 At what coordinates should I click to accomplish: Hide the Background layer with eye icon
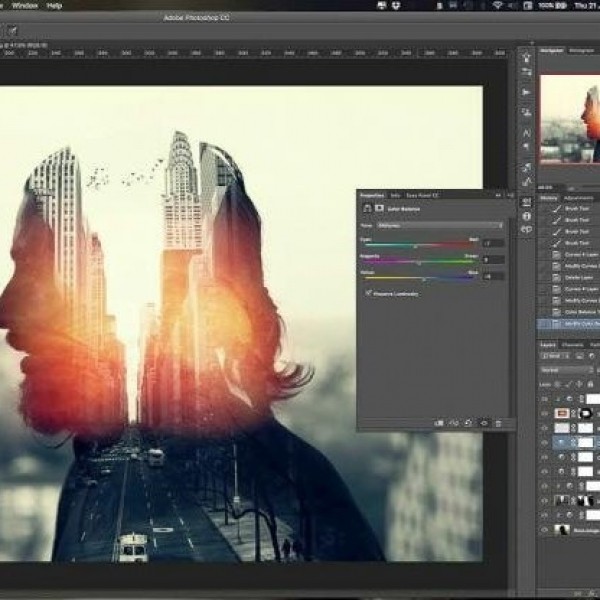(545, 529)
